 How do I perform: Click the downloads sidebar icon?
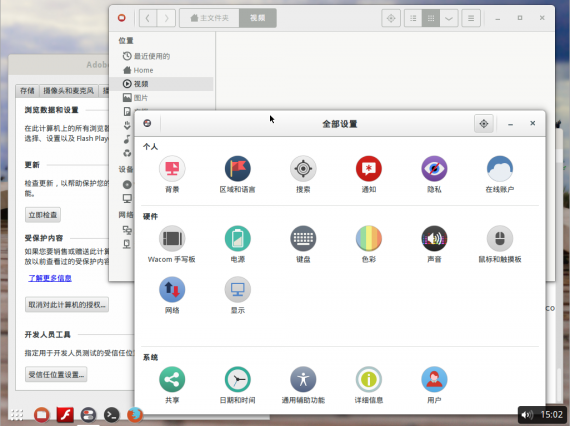[127, 125]
